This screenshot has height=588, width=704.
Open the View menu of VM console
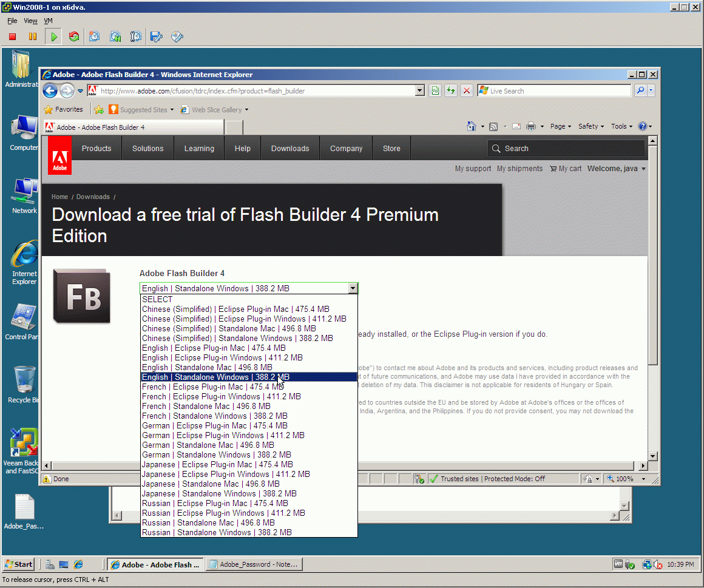[30, 21]
